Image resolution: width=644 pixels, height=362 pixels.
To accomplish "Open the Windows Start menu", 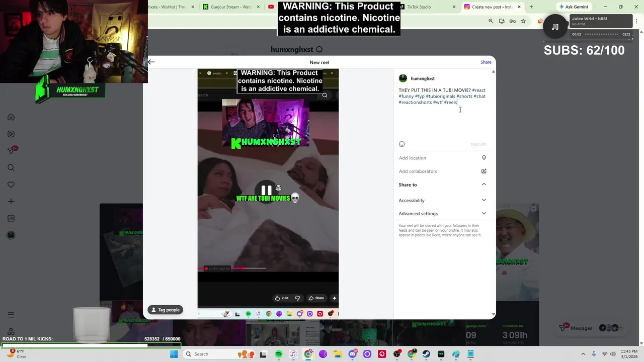I will pos(174,354).
